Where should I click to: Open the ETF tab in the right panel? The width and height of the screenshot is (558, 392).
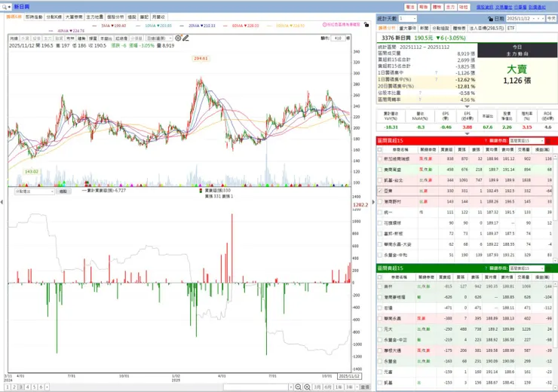pos(511,28)
